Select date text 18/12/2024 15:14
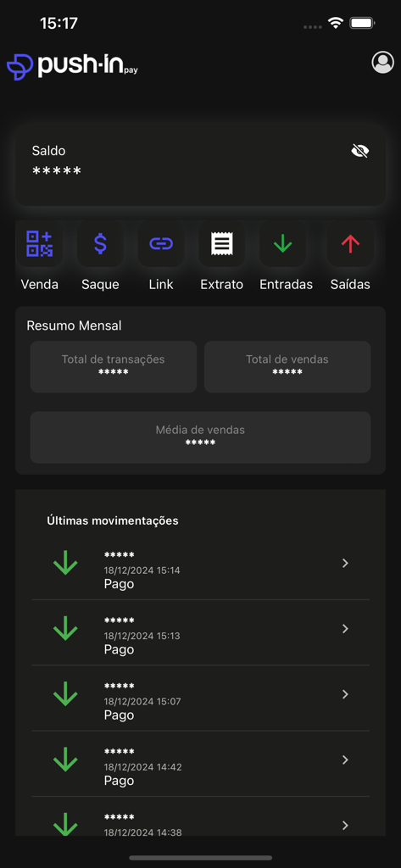This screenshot has height=868, width=401. [x=142, y=570]
